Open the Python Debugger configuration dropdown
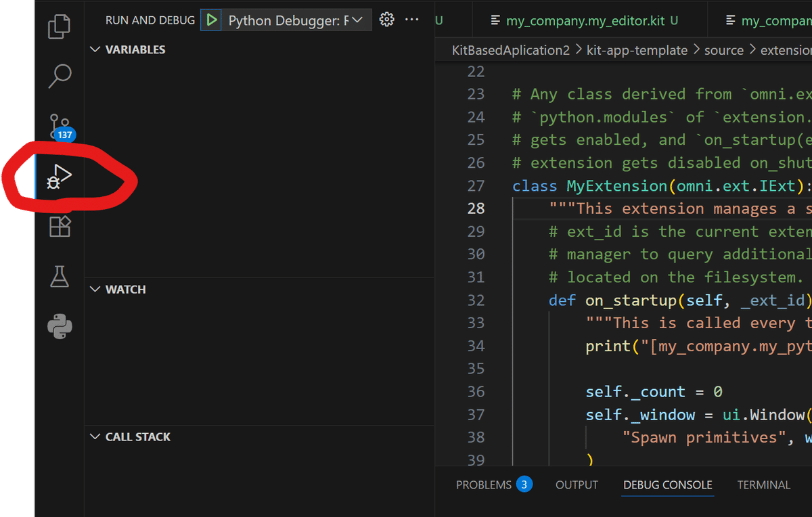The height and width of the screenshot is (517, 812). pyautogui.click(x=296, y=20)
